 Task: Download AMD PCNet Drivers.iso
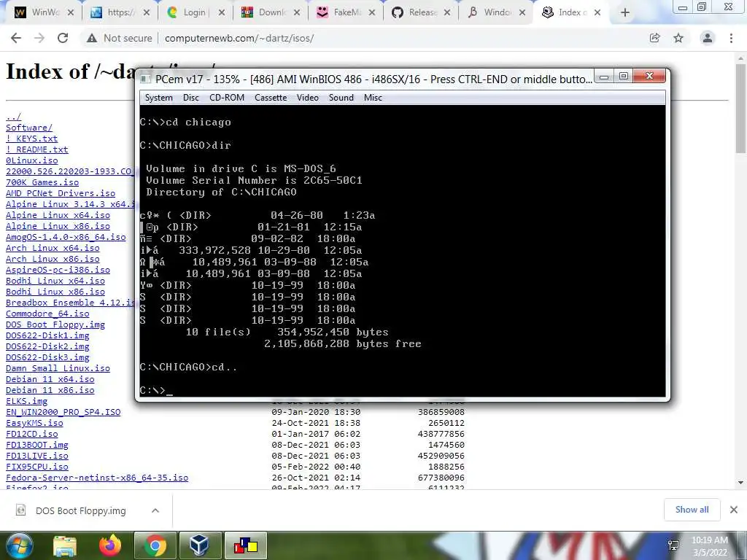tap(61, 193)
